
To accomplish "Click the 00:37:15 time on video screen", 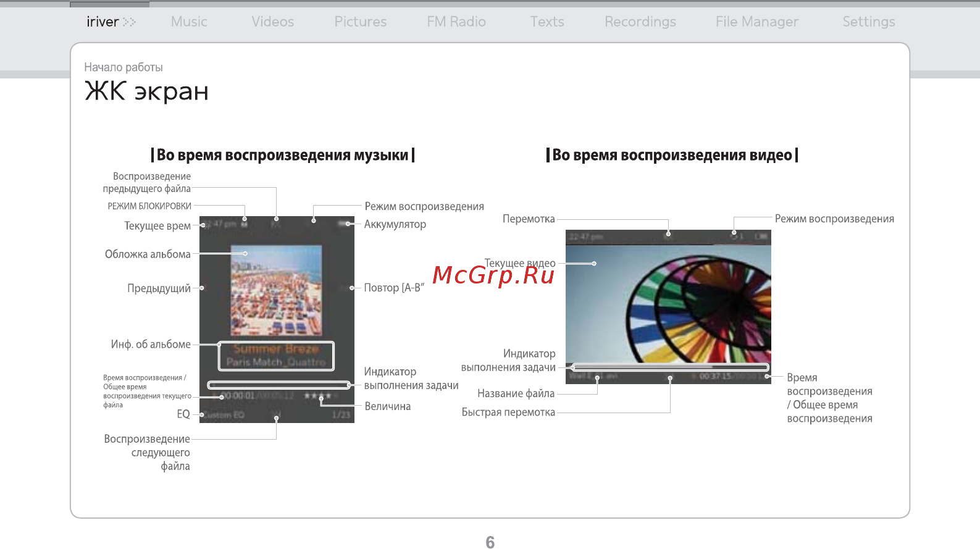I will (x=715, y=376).
